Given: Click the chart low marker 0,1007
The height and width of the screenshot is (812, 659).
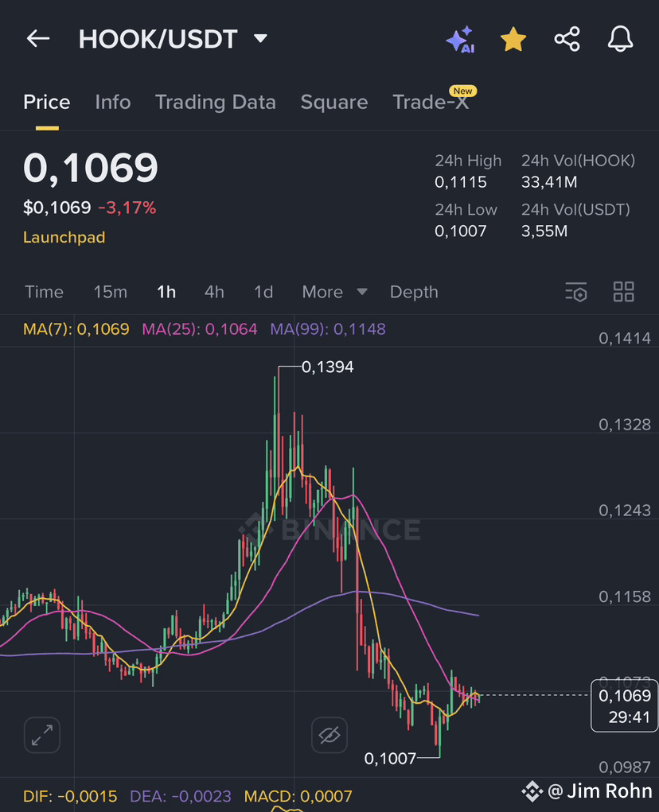Looking at the screenshot, I should tap(390, 759).
